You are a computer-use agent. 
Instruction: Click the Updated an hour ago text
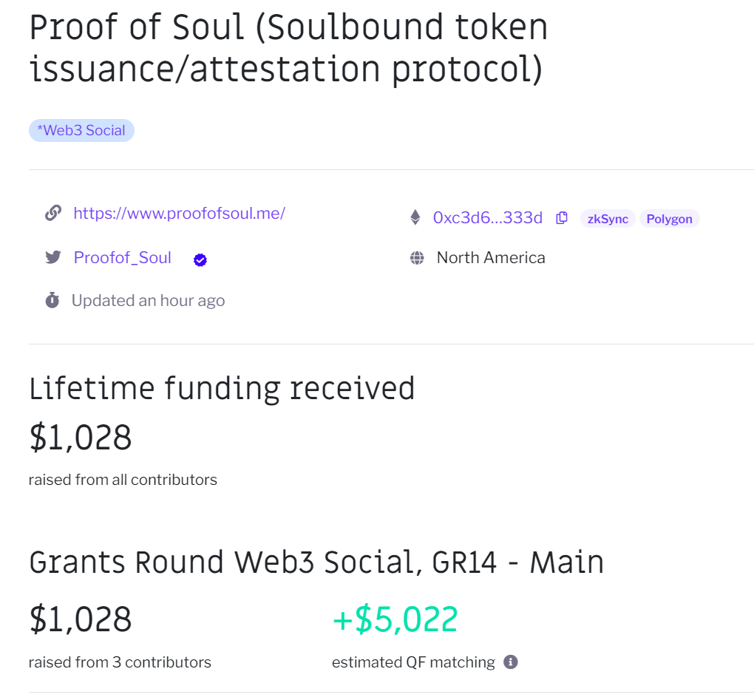point(148,301)
